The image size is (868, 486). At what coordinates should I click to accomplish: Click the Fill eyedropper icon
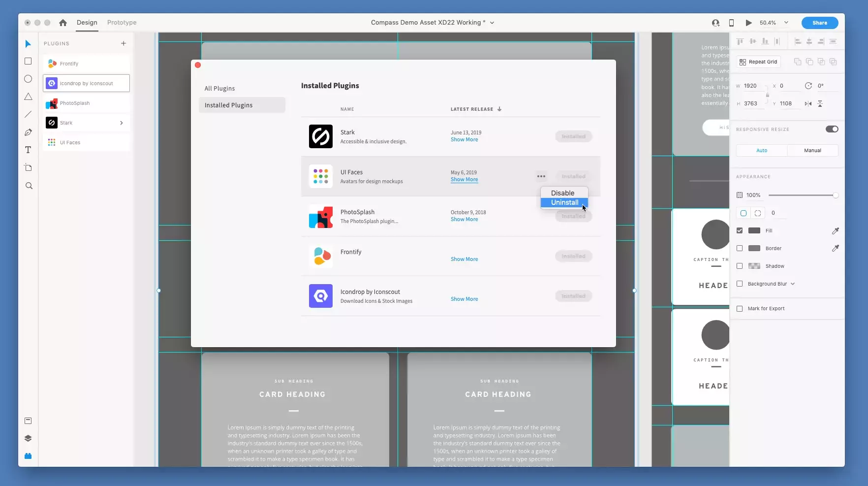pyautogui.click(x=835, y=230)
